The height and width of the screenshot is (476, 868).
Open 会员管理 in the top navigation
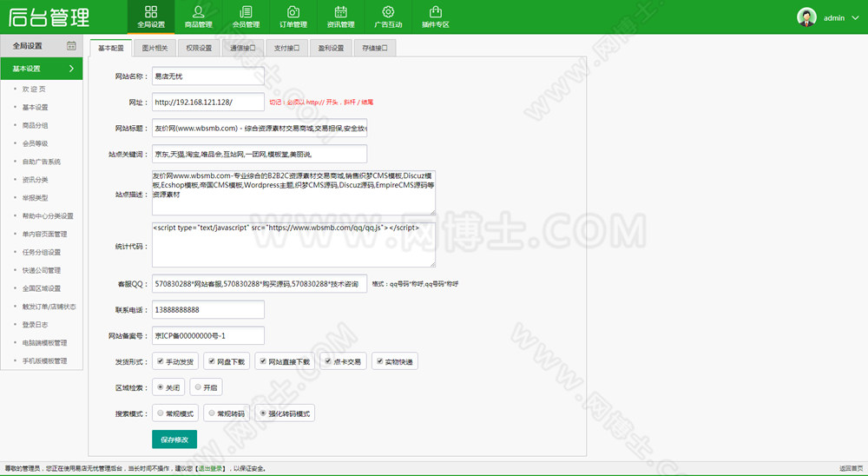(x=246, y=17)
